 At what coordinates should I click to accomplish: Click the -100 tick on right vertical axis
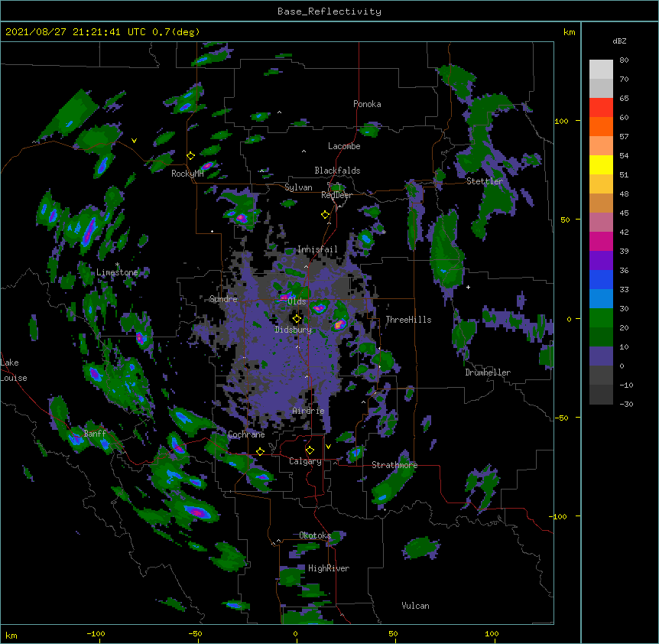tap(559, 516)
